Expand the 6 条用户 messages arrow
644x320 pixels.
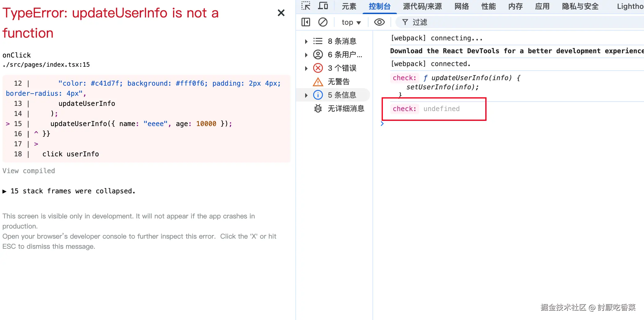pyautogui.click(x=306, y=55)
